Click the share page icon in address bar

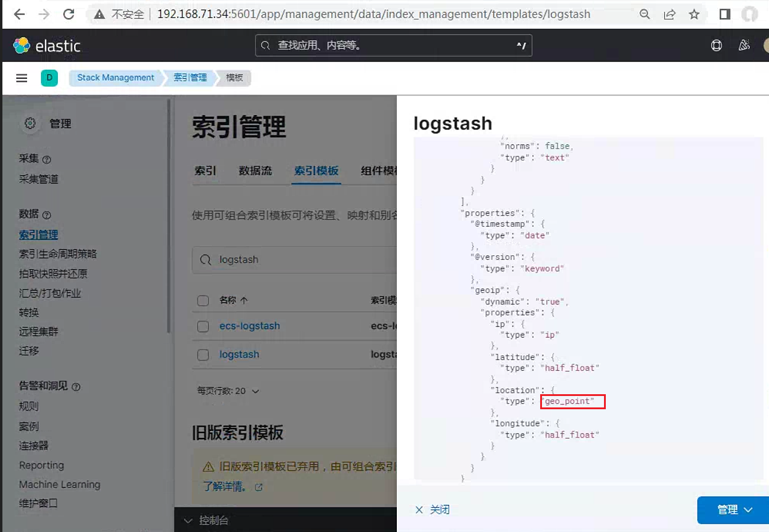point(670,14)
